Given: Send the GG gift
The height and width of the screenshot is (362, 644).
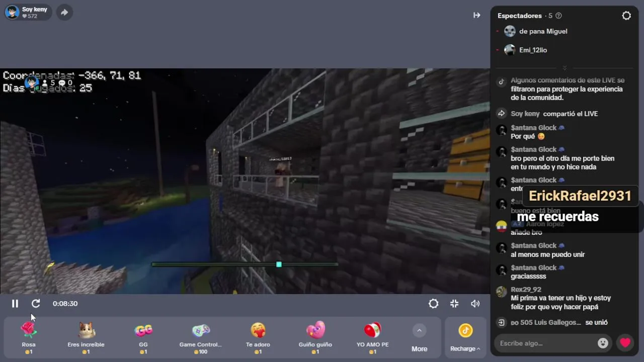Looking at the screenshot, I should (143, 337).
